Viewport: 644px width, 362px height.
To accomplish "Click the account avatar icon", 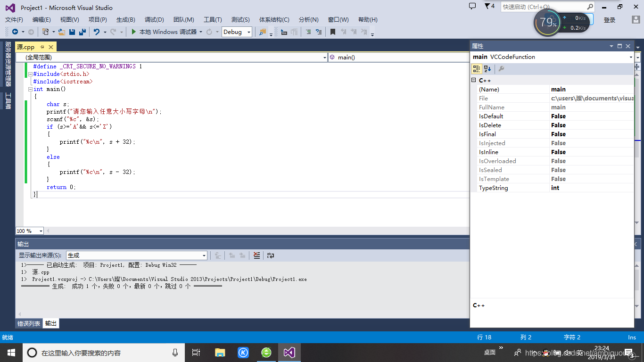I will point(636,20).
